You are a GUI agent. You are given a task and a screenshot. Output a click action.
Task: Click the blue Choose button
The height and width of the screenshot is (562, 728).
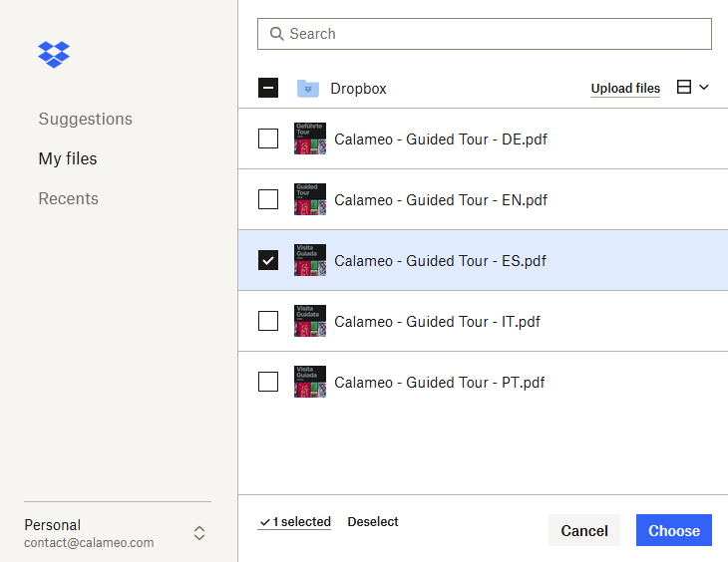[x=674, y=530]
